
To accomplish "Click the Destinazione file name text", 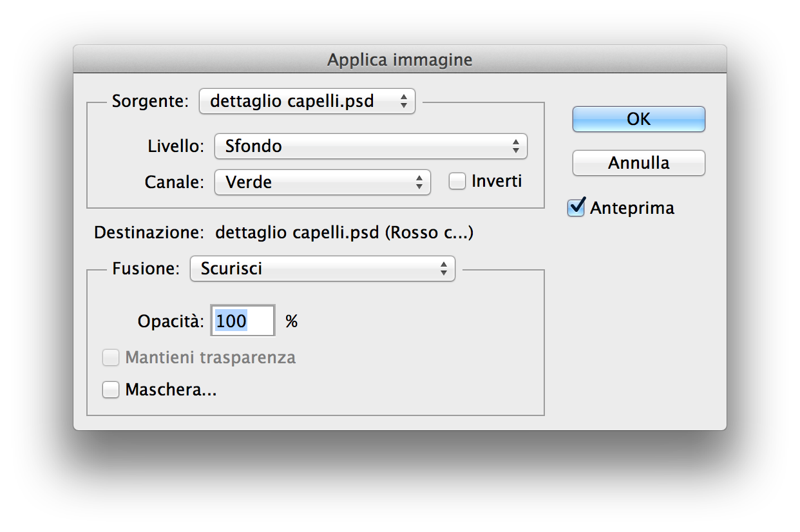I will [x=345, y=233].
